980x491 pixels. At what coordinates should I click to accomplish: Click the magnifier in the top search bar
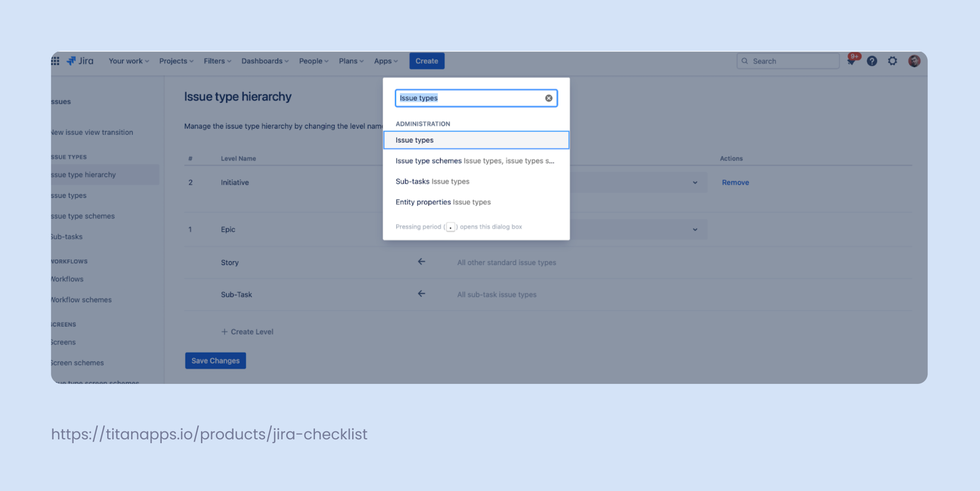tap(745, 61)
